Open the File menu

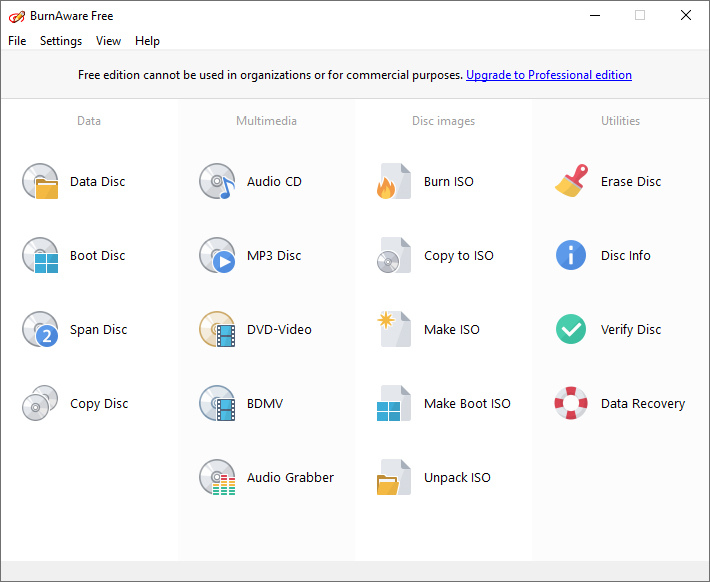click(17, 41)
